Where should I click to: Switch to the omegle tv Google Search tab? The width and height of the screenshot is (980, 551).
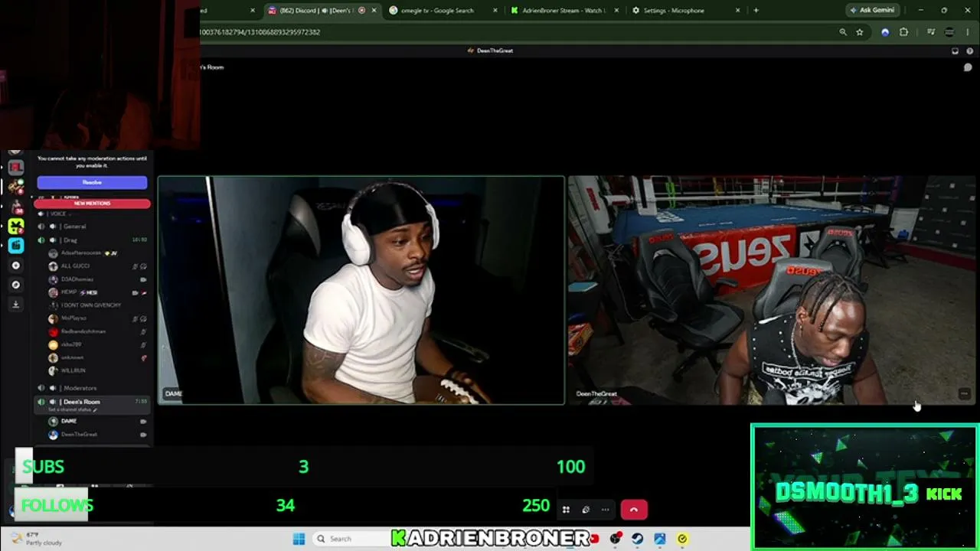[x=442, y=11]
